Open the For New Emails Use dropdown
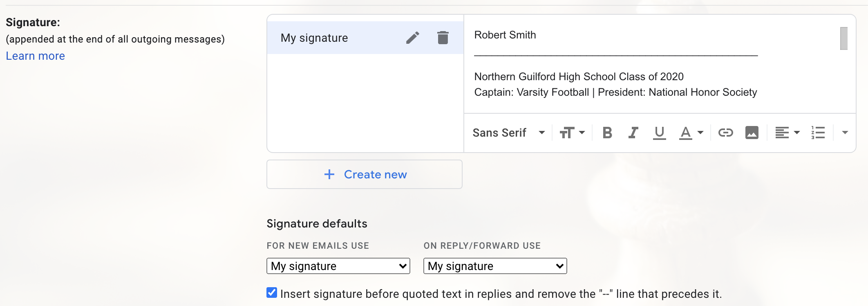The image size is (868, 306). point(338,266)
